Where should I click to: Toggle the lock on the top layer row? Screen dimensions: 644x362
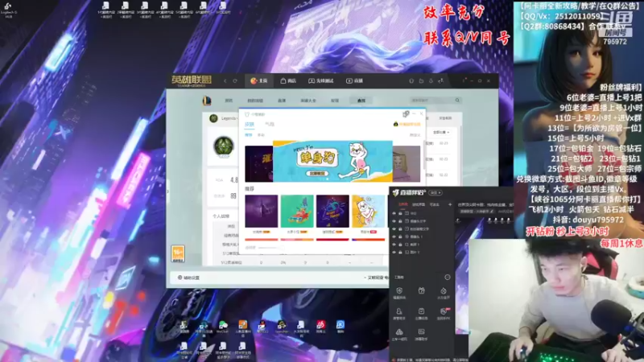pyautogui.click(x=400, y=213)
